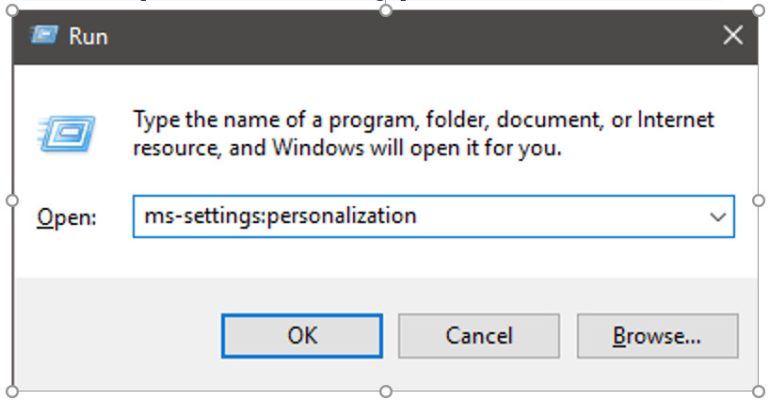This screenshot has width=769, height=400.
Task: Select the bottom-right image sizing handle
Action: pos(758,391)
